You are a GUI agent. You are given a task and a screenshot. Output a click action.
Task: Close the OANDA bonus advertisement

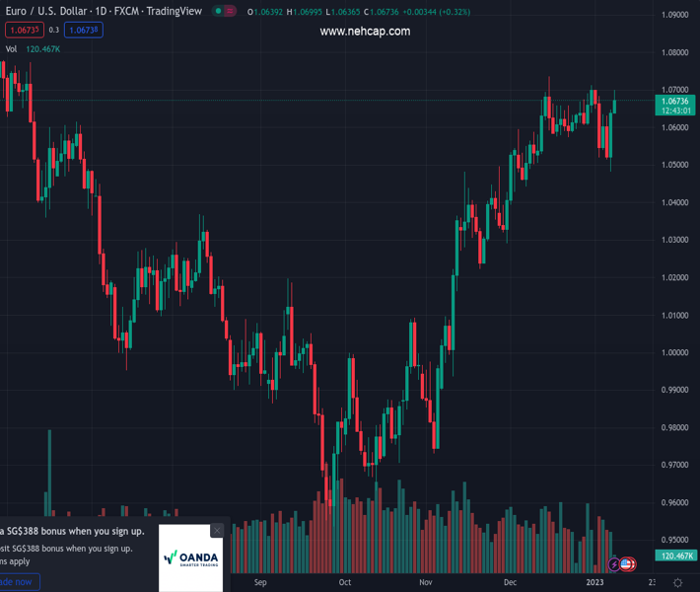218,531
